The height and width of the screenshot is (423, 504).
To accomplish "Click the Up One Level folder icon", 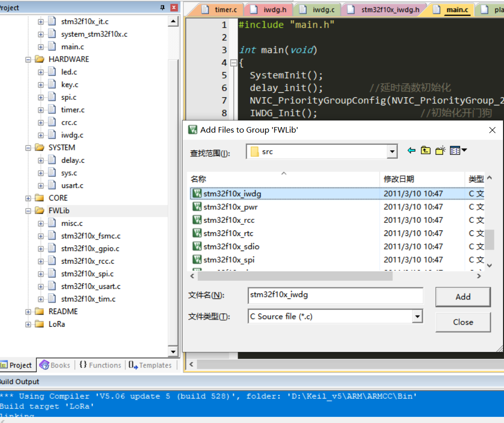I will [425, 150].
